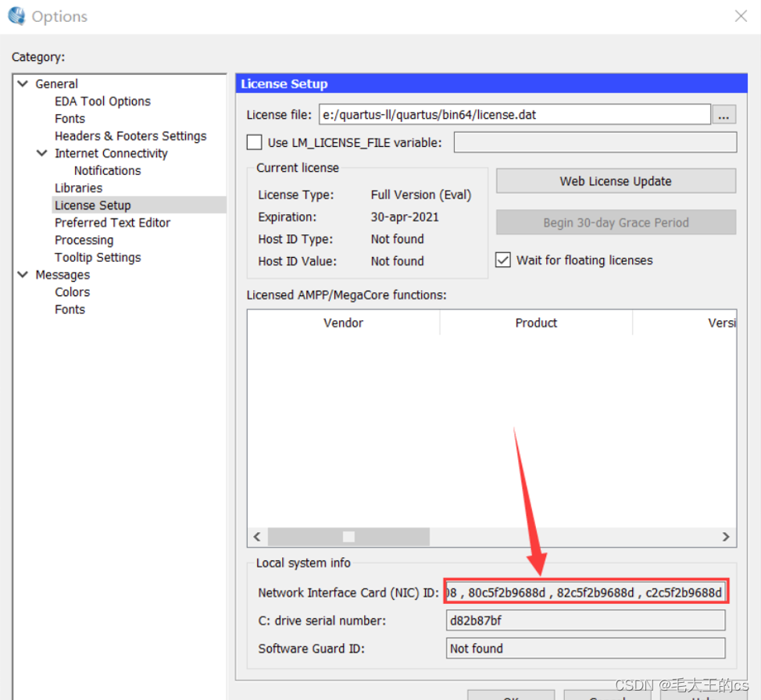Disable Wait for floating licenses
The image size is (761, 700).
pos(503,260)
